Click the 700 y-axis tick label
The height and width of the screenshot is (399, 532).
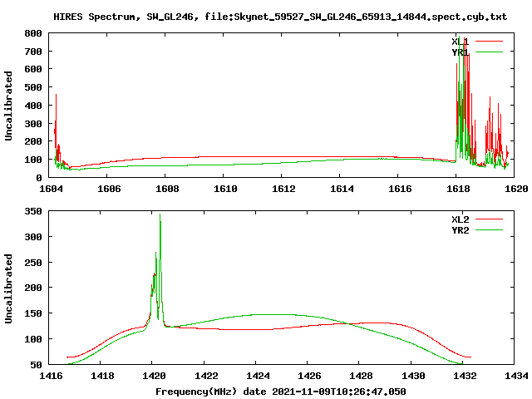pos(33,52)
